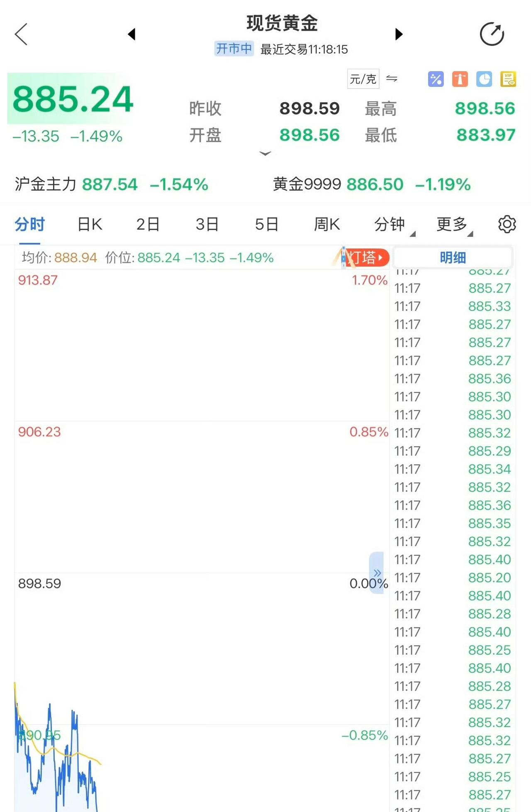Select the 分时 tab
The width and height of the screenshot is (531, 812).
point(29,225)
